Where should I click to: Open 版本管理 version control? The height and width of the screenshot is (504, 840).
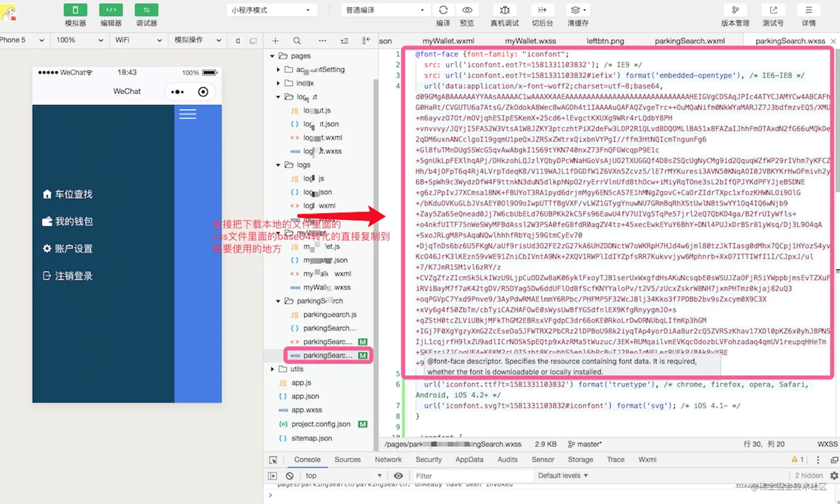click(735, 10)
